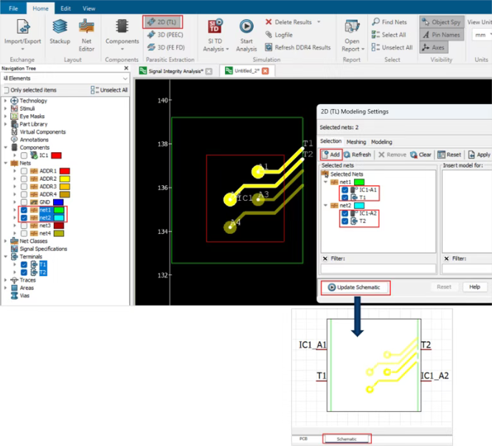The height and width of the screenshot is (448, 492).
Task: Toggle Pin Names visibility
Action: tap(442, 35)
